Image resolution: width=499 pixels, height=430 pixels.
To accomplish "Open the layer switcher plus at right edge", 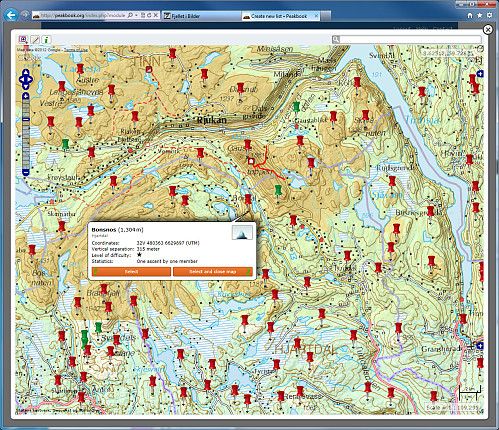I will (480, 74).
